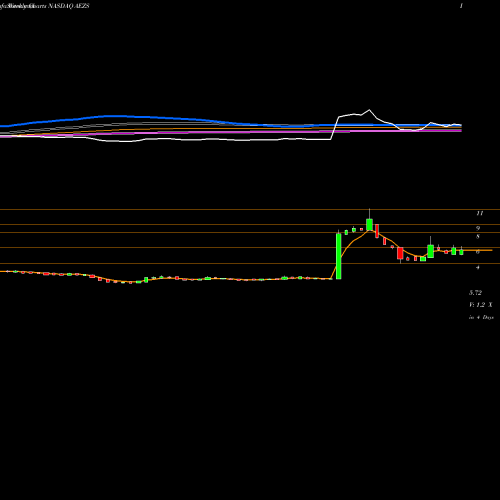
Task: Click the volume label V: 1.2 X
Action: 481,305
